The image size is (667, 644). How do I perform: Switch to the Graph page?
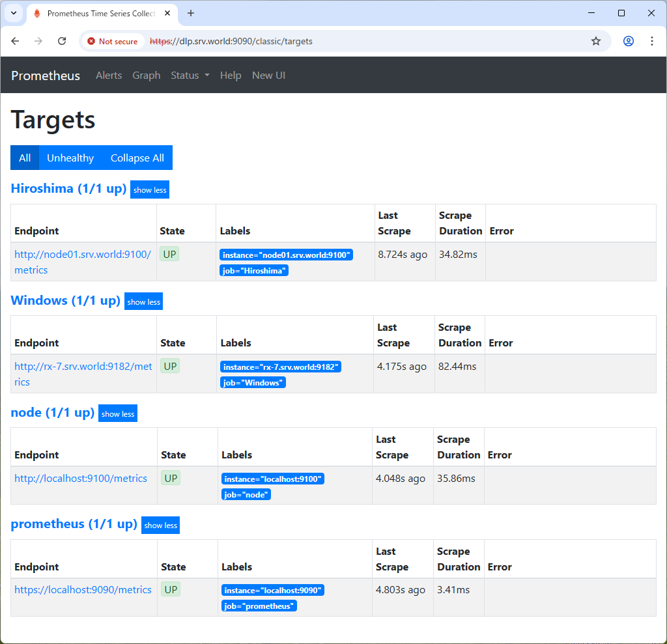click(x=146, y=76)
